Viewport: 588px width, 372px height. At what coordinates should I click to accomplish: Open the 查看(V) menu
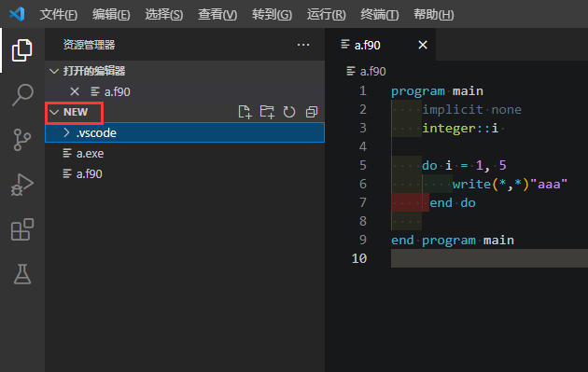tap(217, 15)
